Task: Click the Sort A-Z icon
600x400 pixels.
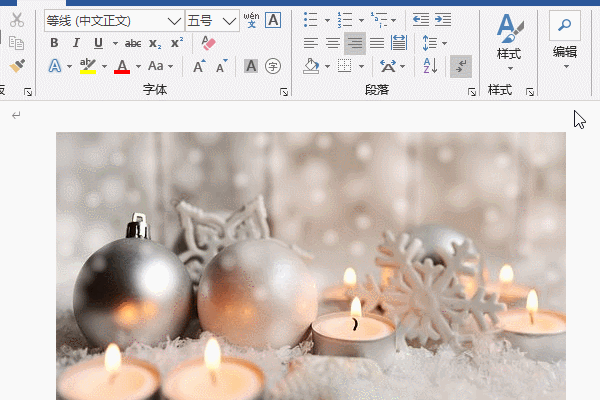Action: click(430, 66)
